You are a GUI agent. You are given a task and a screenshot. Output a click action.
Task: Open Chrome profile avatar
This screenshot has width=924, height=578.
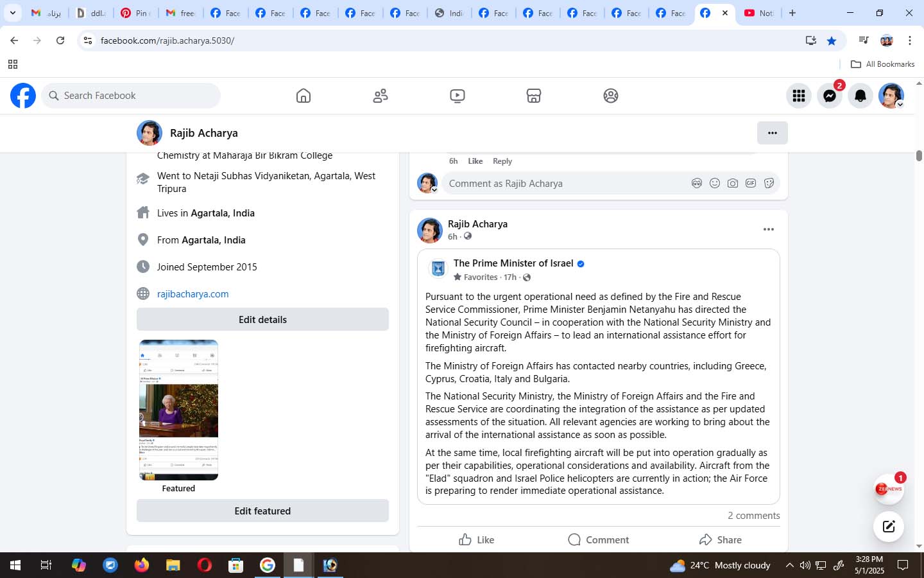tap(887, 40)
